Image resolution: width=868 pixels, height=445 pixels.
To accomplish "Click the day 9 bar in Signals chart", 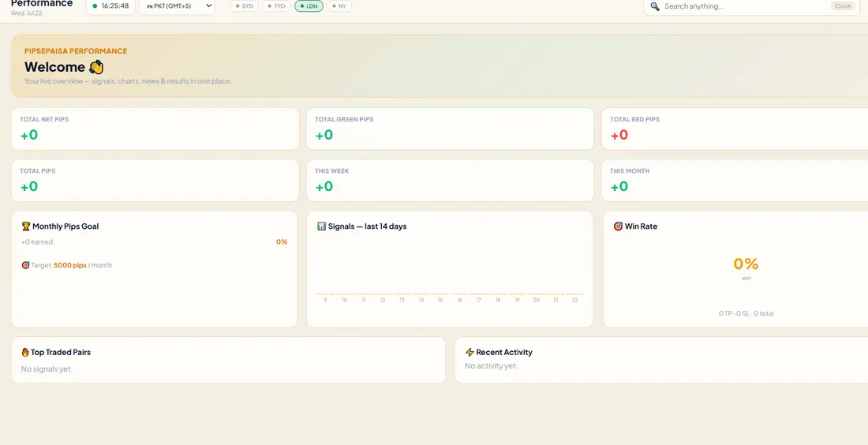I will click(325, 294).
